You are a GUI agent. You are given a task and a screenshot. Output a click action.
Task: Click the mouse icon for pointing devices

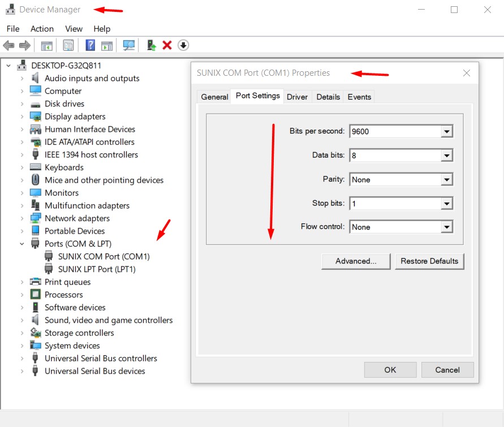[36, 180]
